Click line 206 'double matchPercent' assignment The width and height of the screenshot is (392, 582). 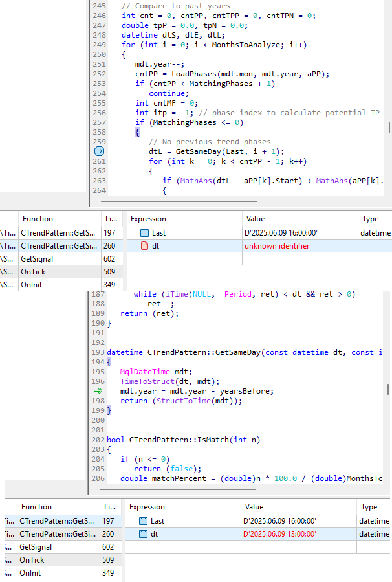(251, 478)
